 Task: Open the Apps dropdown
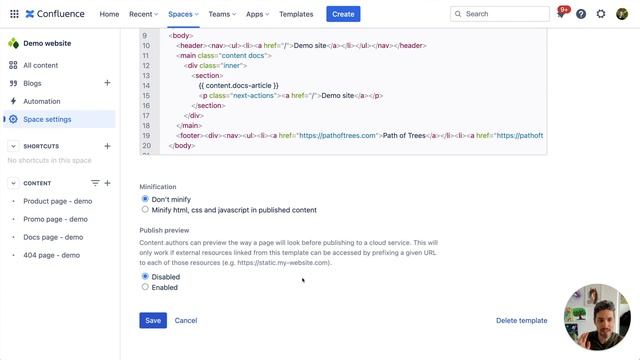[x=258, y=14]
